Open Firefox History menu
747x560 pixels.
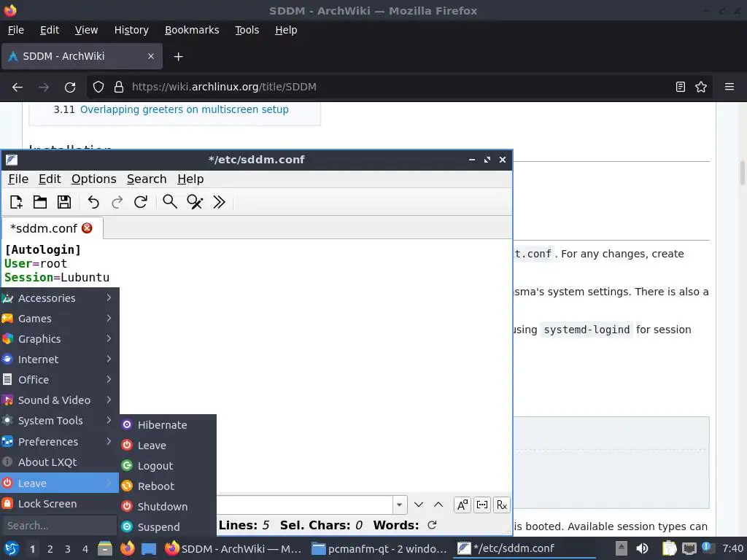[x=131, y=30]
